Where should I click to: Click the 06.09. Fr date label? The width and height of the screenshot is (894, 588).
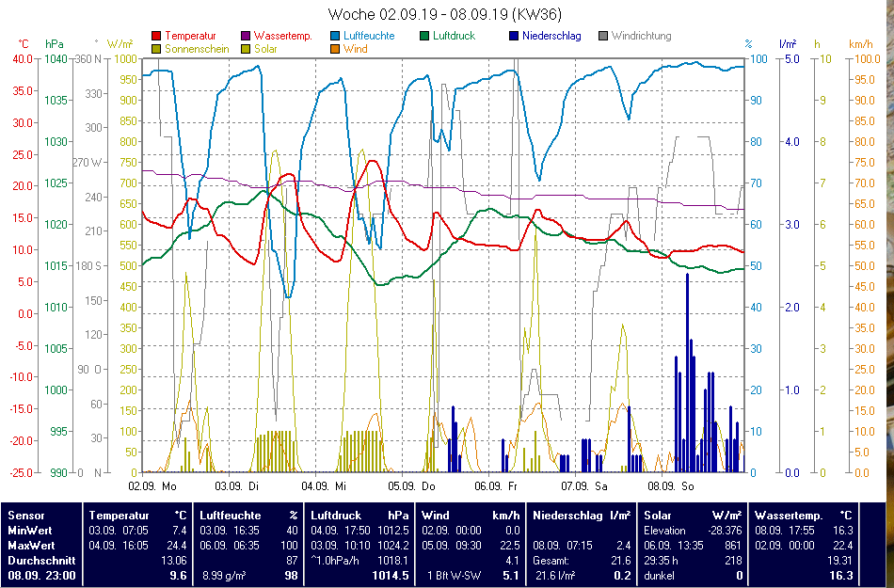click(x=496, y=486)
